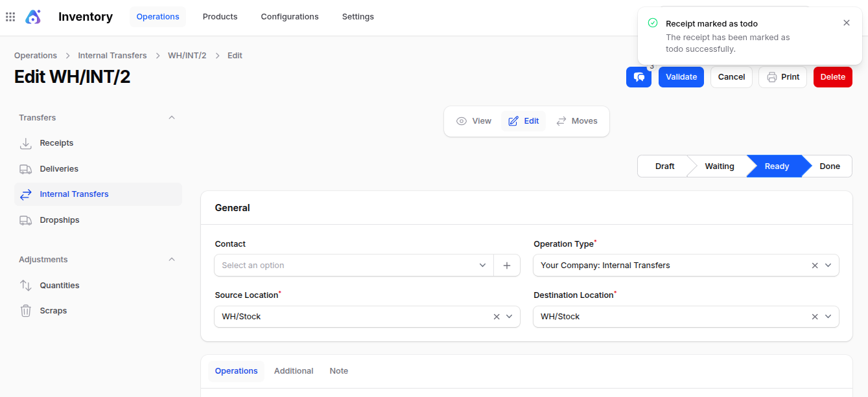Screen dimensions: 868x397
Task: Add a new contact with plus icon
Action: pyautogui.click(x=507, y=266)
